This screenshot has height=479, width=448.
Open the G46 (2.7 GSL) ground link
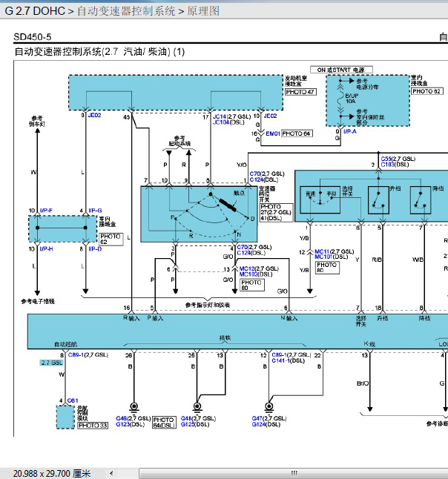click(x=122, y=418)
